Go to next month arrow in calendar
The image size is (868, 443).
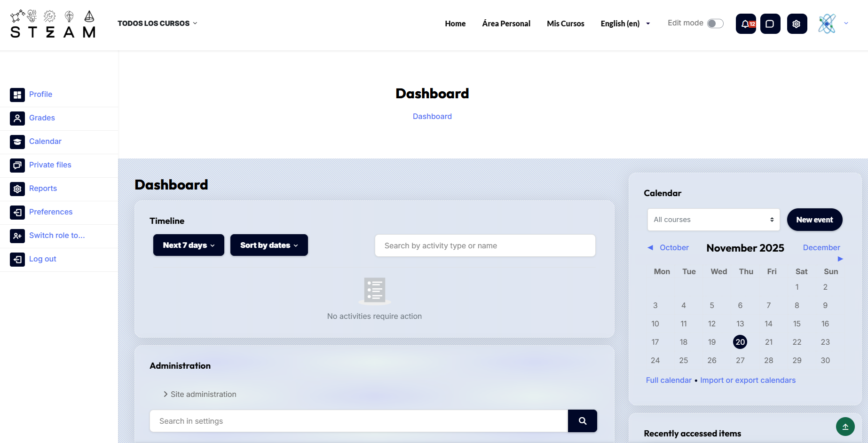coord(840,259)
